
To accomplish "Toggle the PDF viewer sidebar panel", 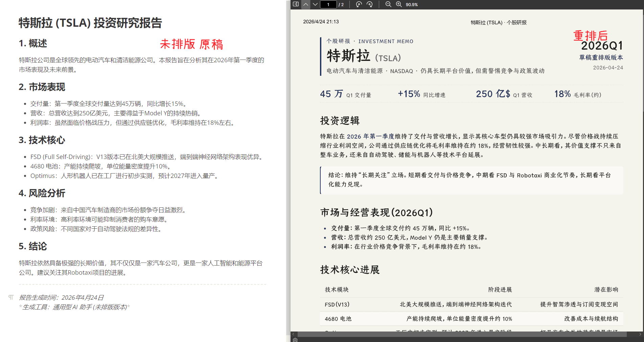I will click(296, 4).
